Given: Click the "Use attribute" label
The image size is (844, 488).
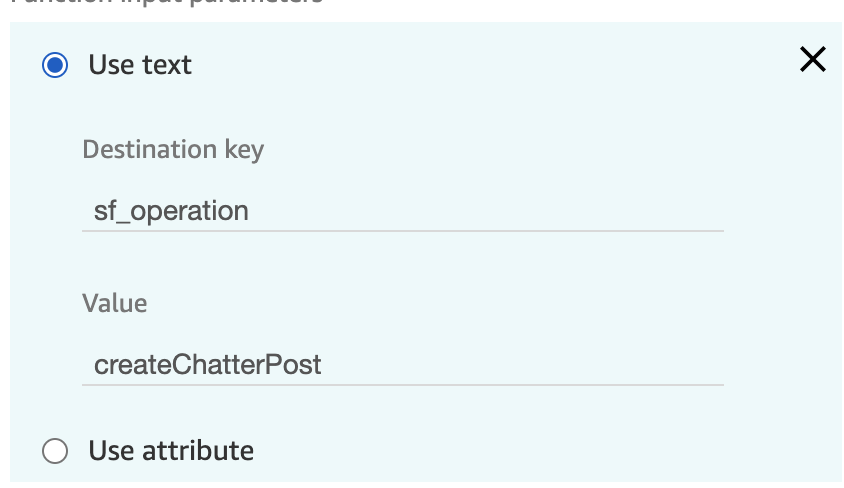Looking at the screenshot, I should point(171,451).
